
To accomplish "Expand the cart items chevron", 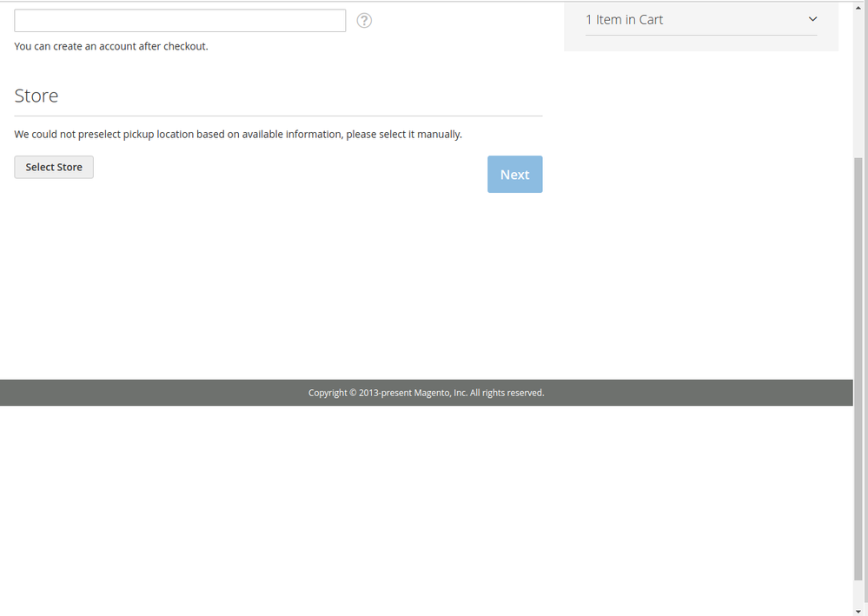I will 812,19.
